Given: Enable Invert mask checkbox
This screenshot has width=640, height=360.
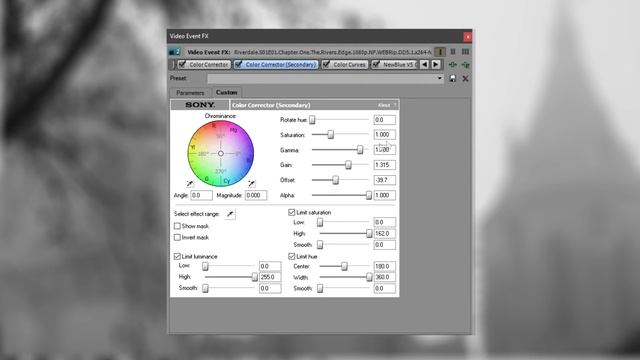Looking at the screenshot, I should [x=177, y=237].
